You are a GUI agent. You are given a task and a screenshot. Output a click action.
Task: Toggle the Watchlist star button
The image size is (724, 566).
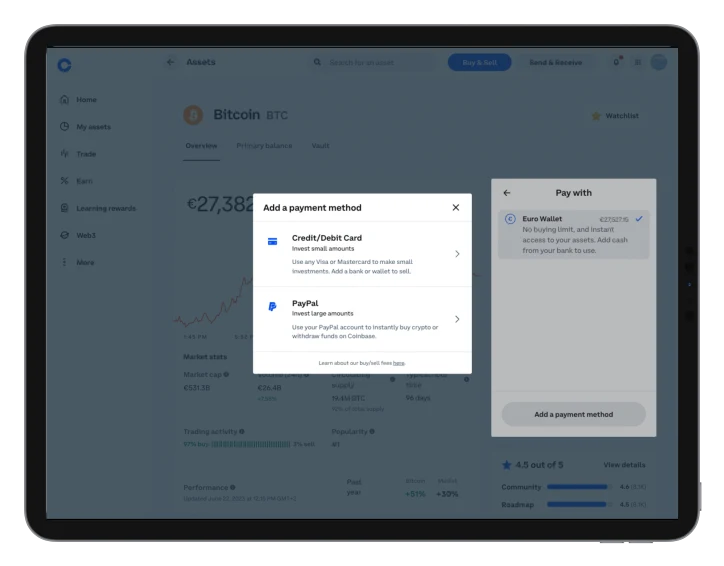[x=615, y=116]
